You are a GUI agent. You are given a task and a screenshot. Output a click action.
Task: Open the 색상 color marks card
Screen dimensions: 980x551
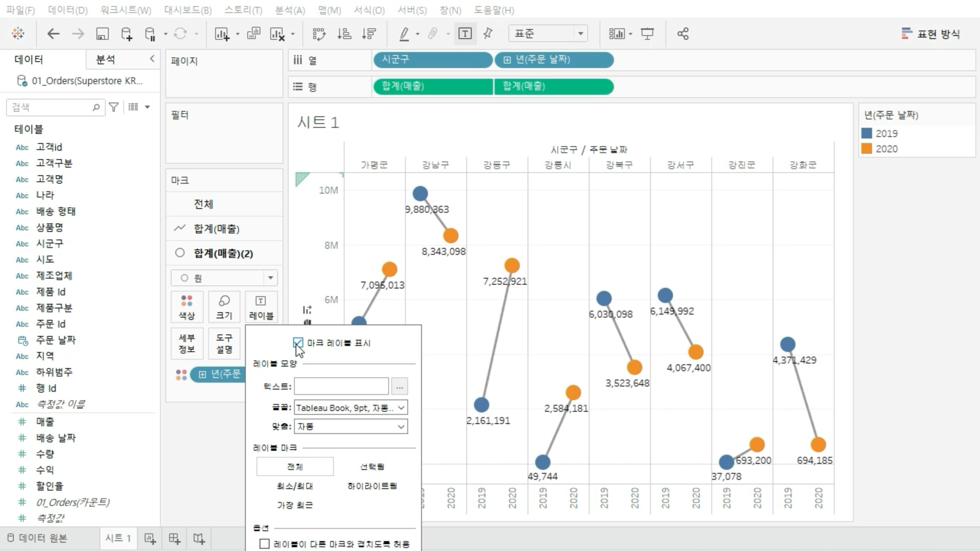(187, 307)
